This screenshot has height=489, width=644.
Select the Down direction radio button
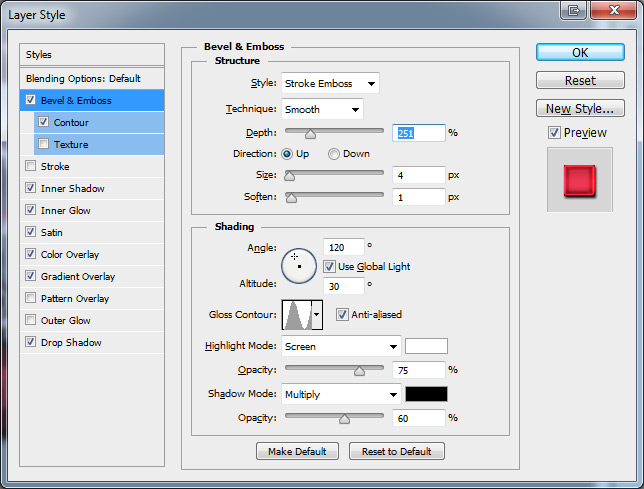pos(334,154)
